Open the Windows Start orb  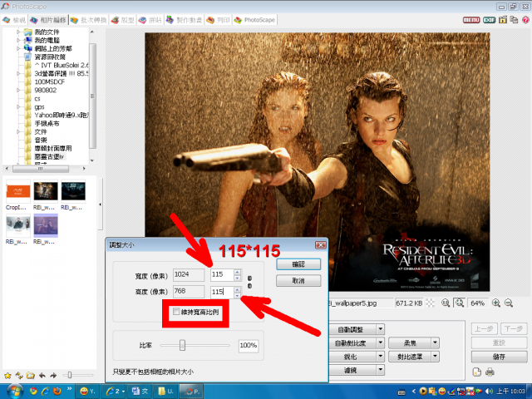(14, 391)
